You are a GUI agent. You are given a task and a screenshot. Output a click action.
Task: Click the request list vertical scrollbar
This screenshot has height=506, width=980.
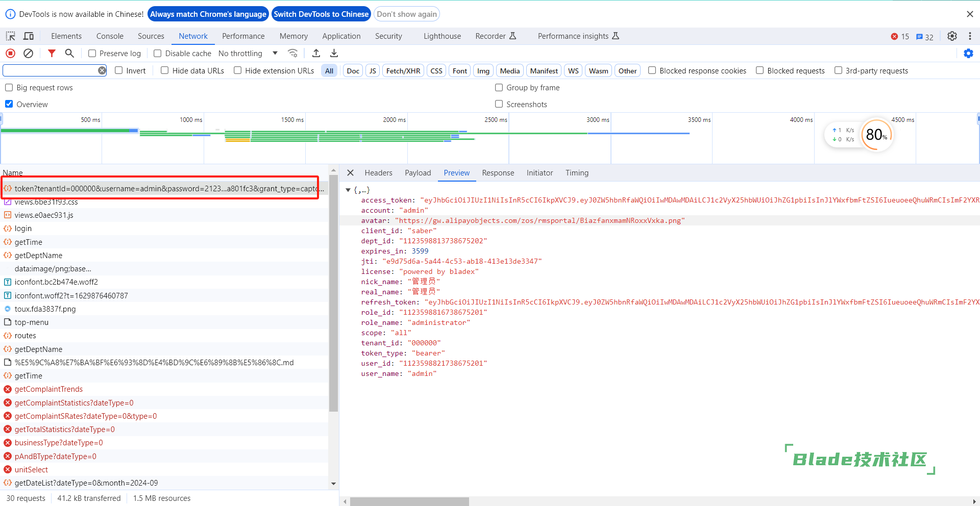point(333,293)
